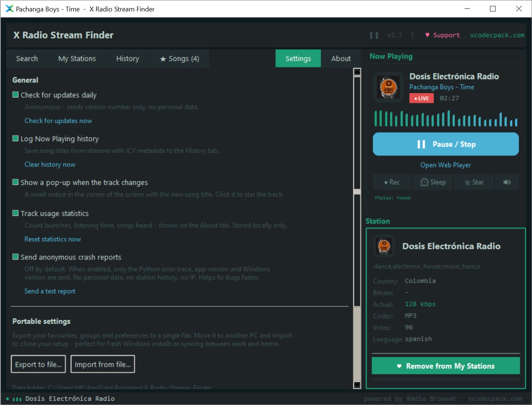Click the volume speaker icon
This screenshot has height=405, width=532.
[507, 182]
